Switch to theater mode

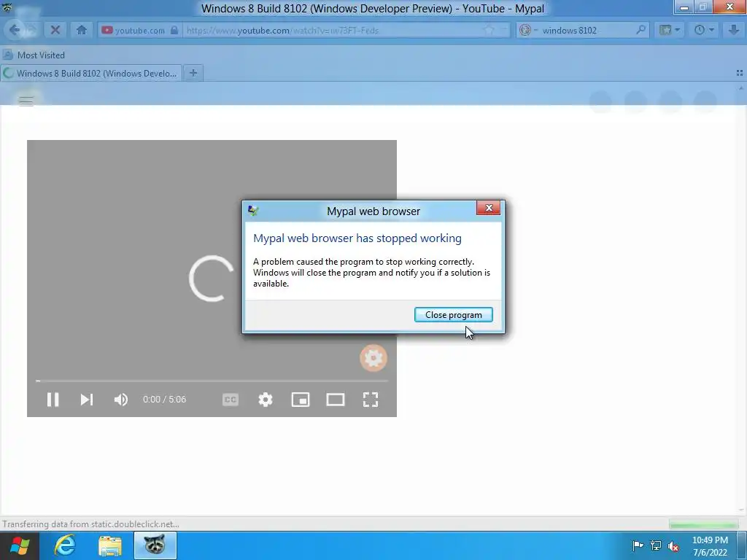point(336,400)
